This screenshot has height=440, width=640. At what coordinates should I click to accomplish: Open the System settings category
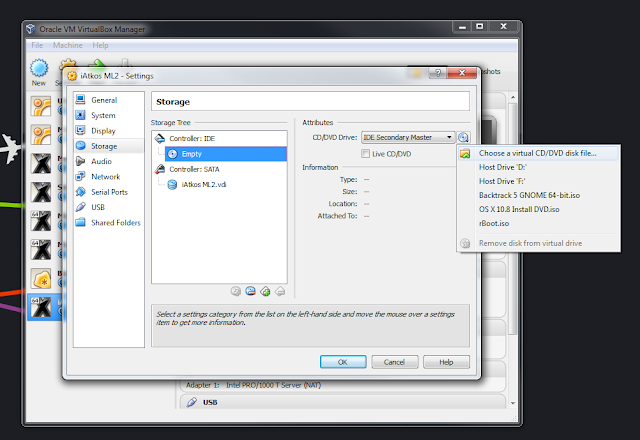109,116
